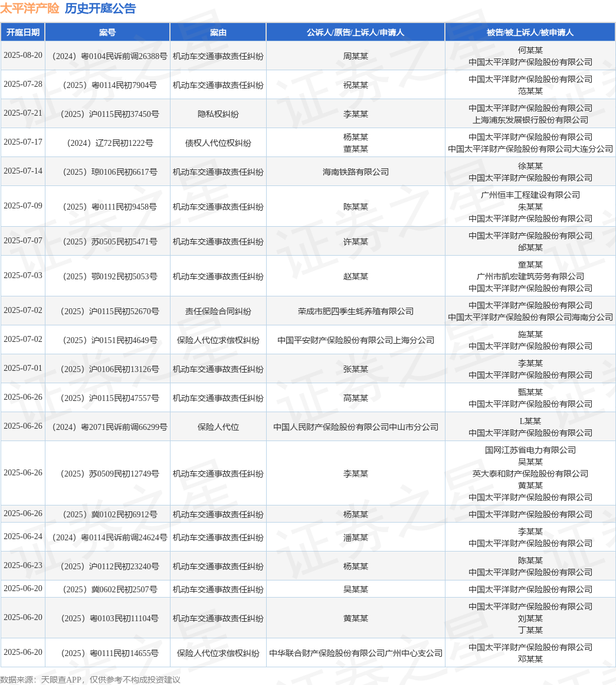The width and height of the screenshot is (616, 685).
Task: Click plaintiff 潘某某
Action: tap(355, 537)
